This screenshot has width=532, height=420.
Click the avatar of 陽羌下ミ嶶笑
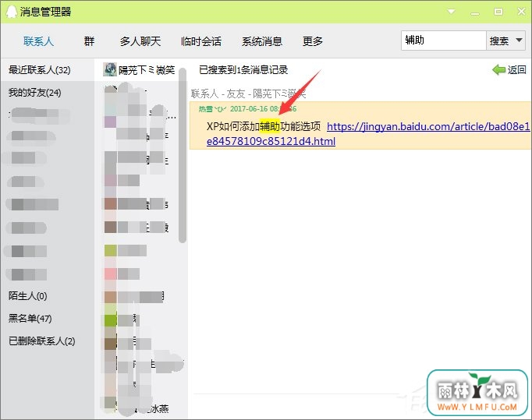click(x=109, y=70)
